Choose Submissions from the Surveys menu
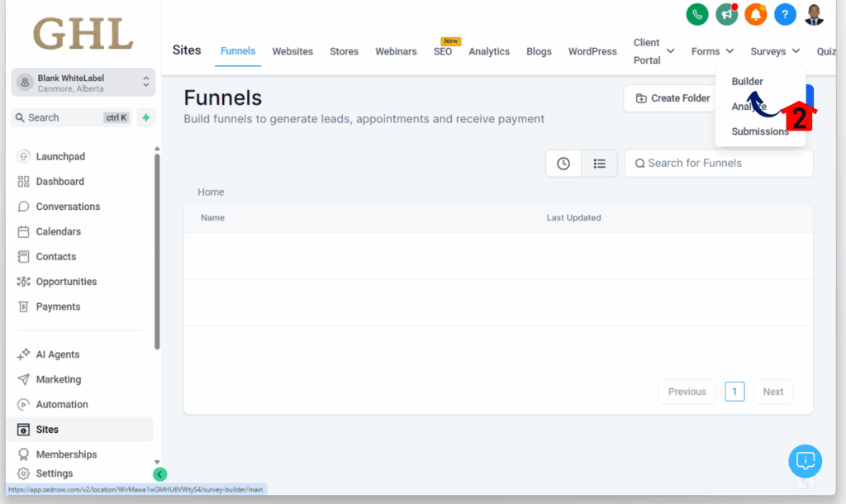The width and height of the screenshot is (846, 504). coord(760,131)
